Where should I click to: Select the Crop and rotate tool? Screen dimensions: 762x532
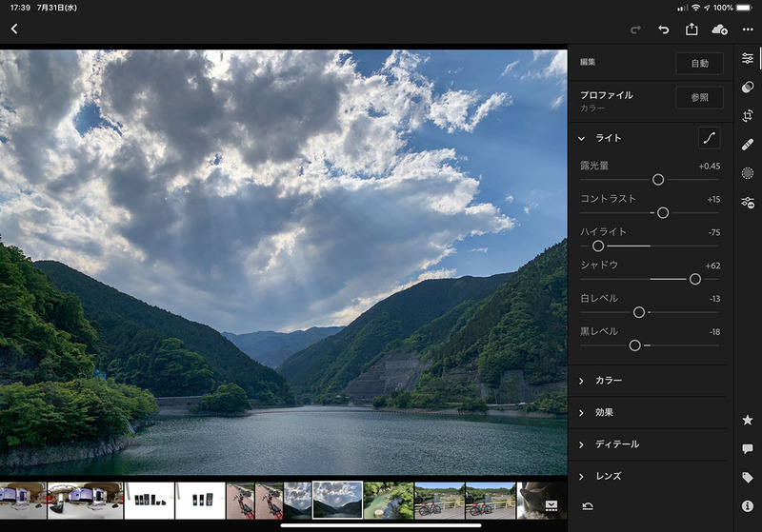pos(748,115)
